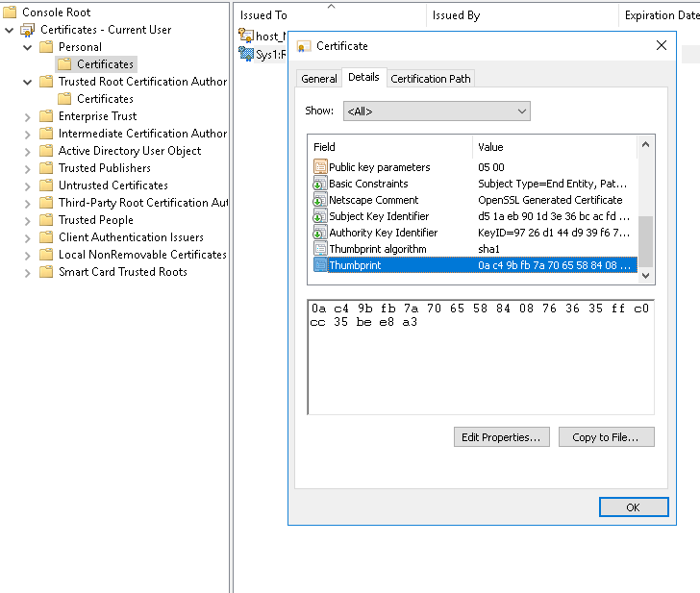The image size is (700, 593).
Task: Click the Copy to File button
Action: point(606,437)
